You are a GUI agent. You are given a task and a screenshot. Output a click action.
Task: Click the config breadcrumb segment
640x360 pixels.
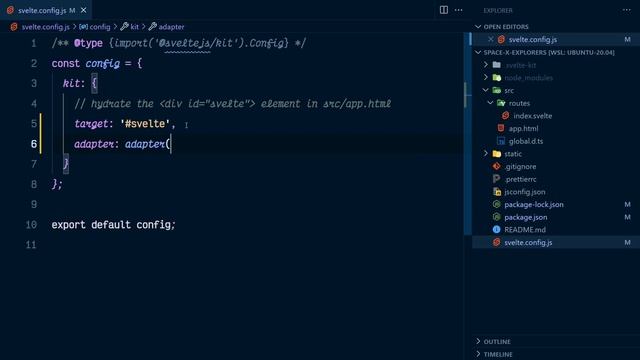(x=100, y=27)
